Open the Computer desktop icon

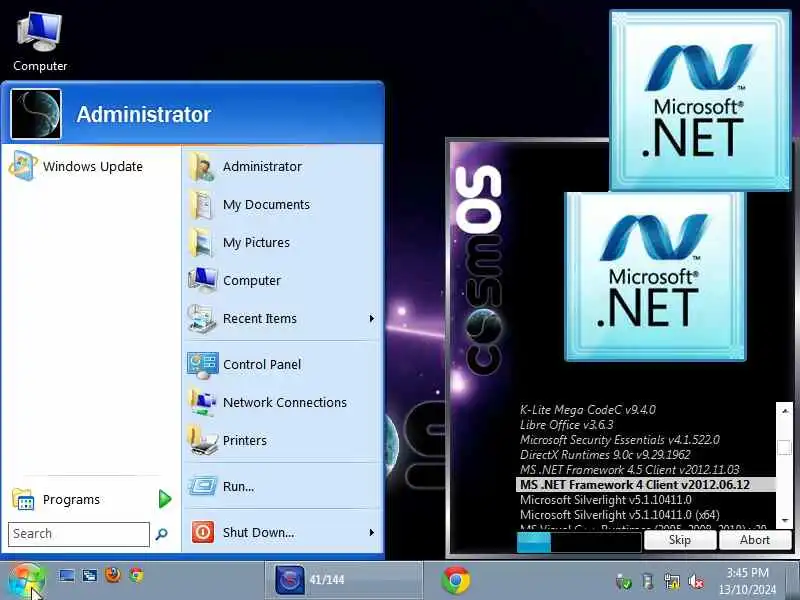point(40,42)
